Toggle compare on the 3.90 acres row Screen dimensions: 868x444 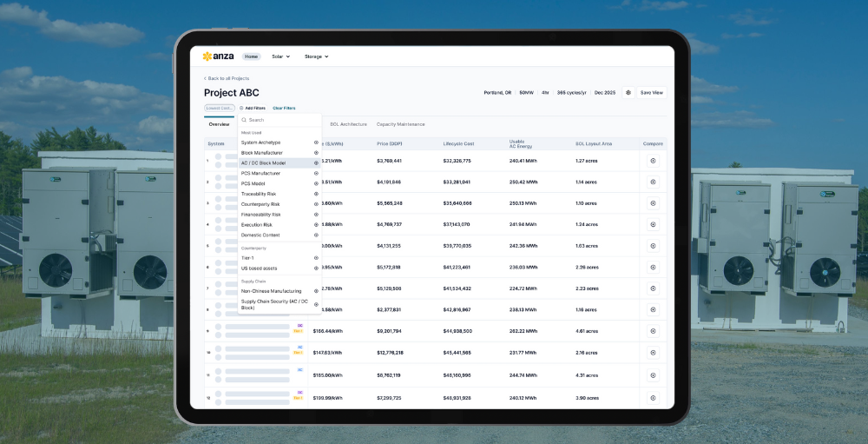653,397
